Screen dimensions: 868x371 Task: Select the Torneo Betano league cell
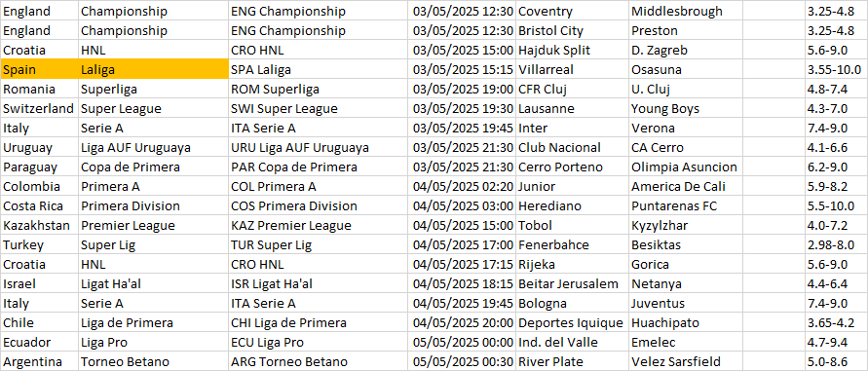154,361
